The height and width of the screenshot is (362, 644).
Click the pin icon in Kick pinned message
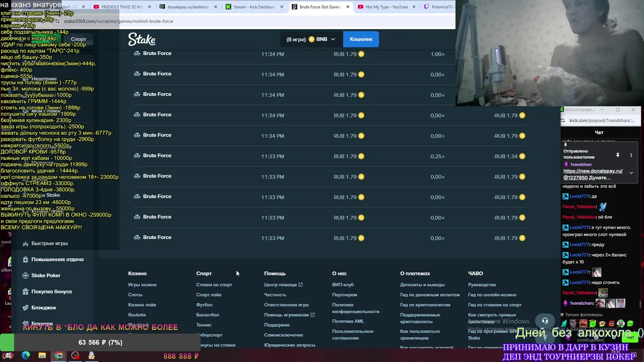coord(617,155)
